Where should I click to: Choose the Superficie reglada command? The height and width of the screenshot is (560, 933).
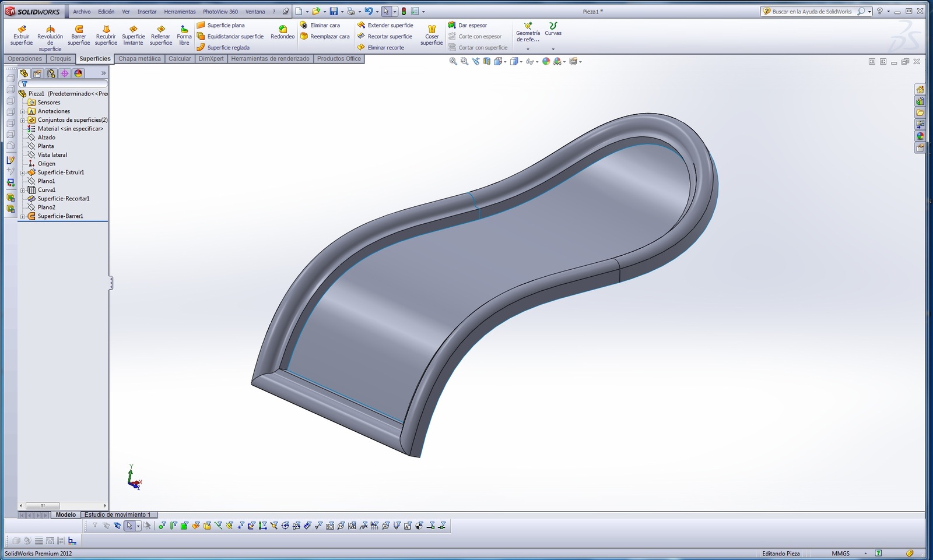click(223, 47)
